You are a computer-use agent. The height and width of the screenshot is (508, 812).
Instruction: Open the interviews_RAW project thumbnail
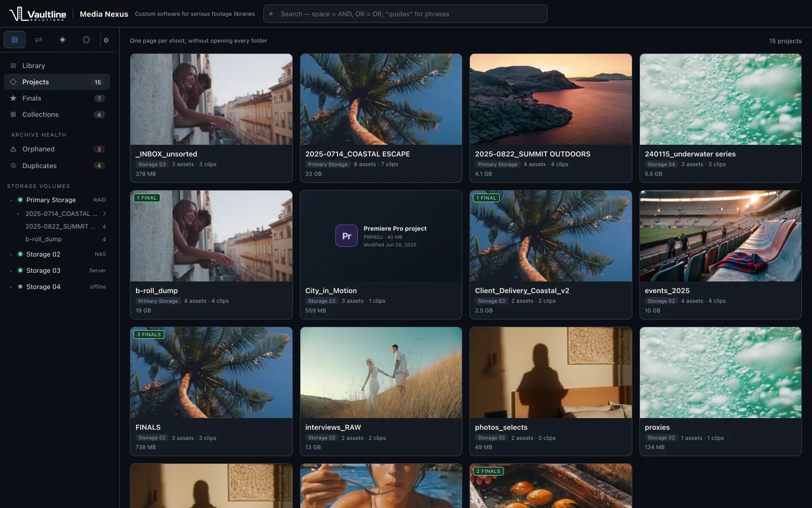(381, 372)
